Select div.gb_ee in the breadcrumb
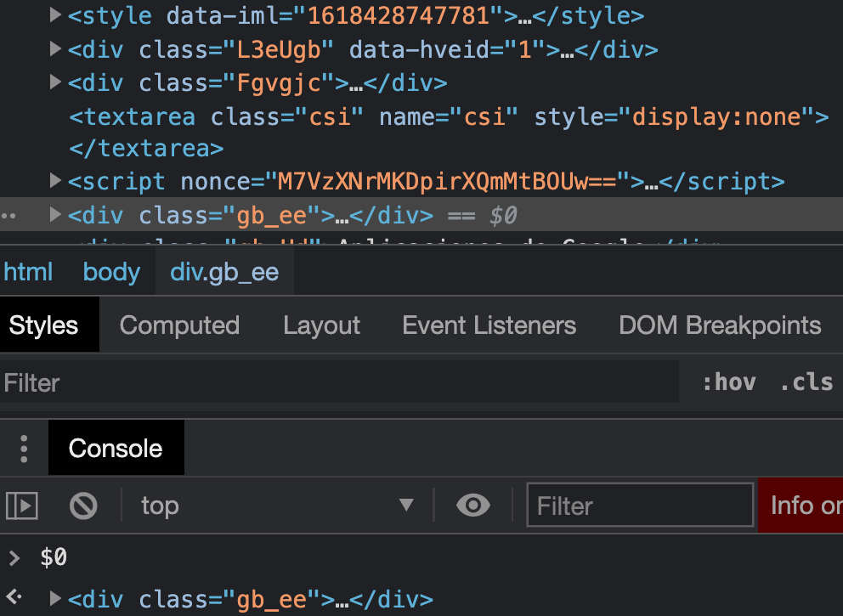Screen dimensions: 843x616 [224, 272]
